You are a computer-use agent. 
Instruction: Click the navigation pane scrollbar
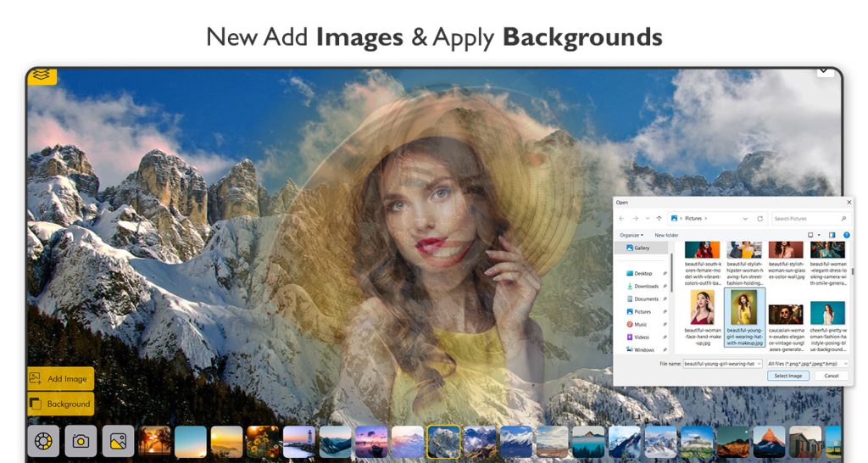pos(671,272)
